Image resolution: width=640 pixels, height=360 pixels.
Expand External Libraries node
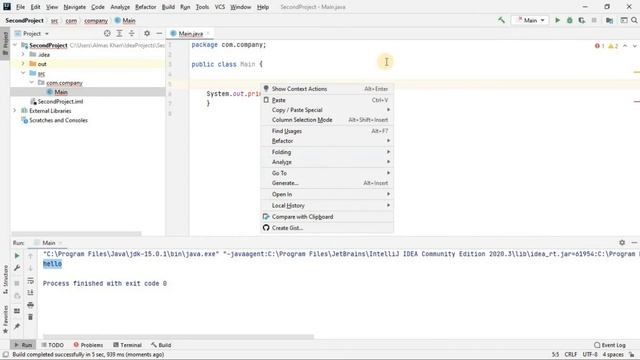point(15,111)
